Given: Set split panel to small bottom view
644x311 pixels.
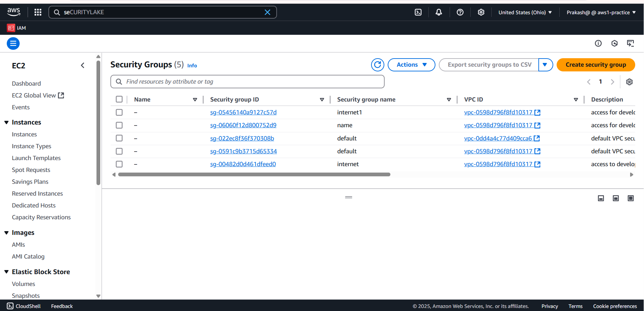Looking at the screenshot, I should (x=601, y=198).
